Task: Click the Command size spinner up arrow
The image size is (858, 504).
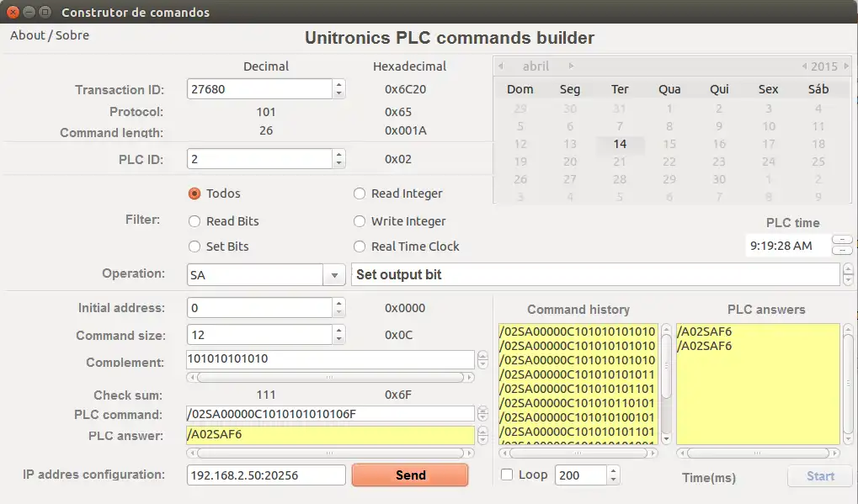Action: [x=339, y=331]
